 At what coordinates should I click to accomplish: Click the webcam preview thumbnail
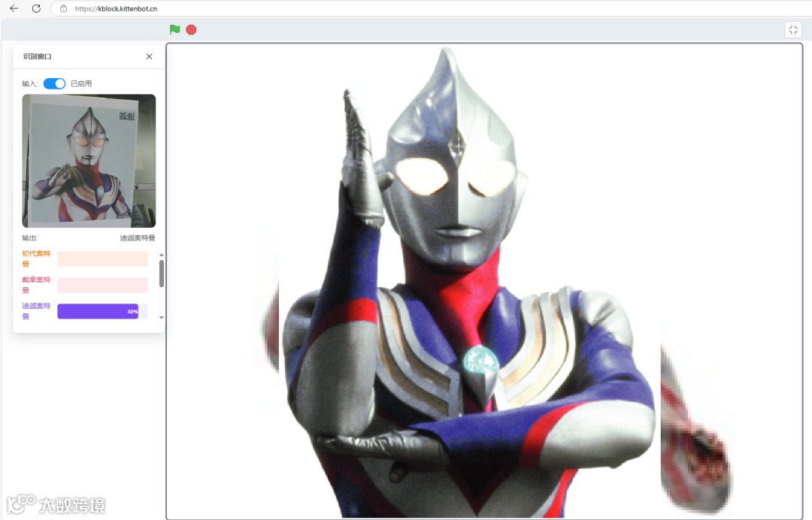(x=89, y=161)
